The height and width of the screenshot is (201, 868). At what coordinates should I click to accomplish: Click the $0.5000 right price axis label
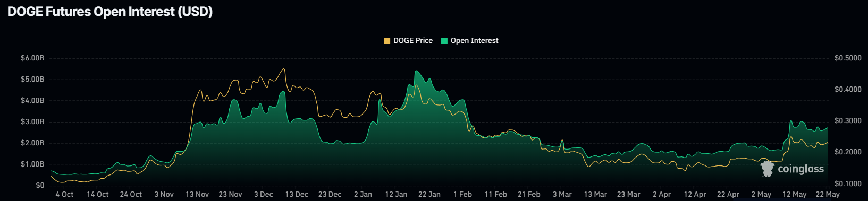coord(848,58)
